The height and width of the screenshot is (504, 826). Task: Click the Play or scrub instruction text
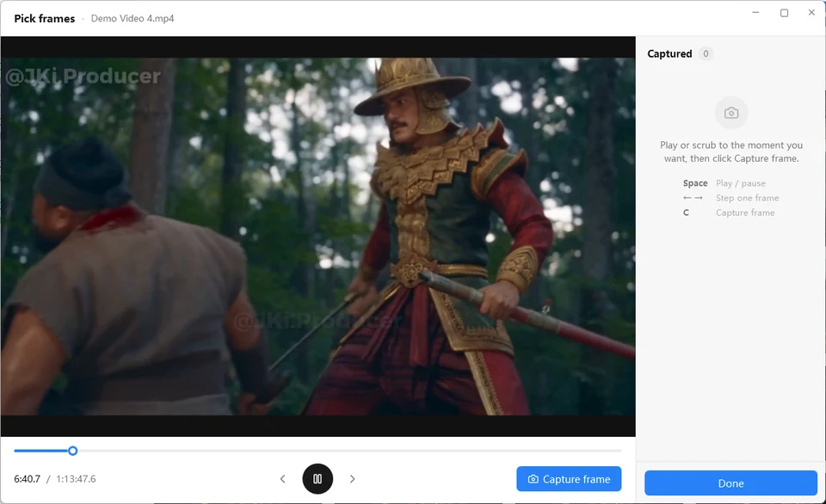731,151
